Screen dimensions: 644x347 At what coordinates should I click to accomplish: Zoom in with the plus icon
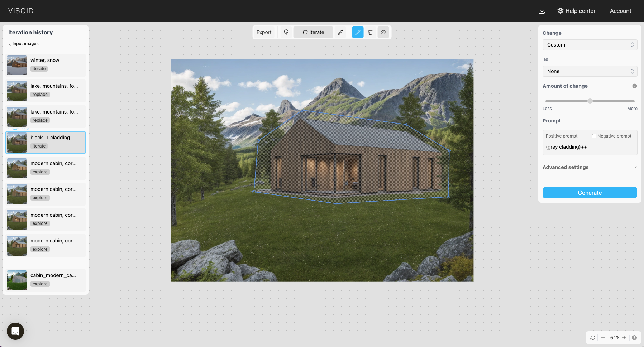[624, 338]
